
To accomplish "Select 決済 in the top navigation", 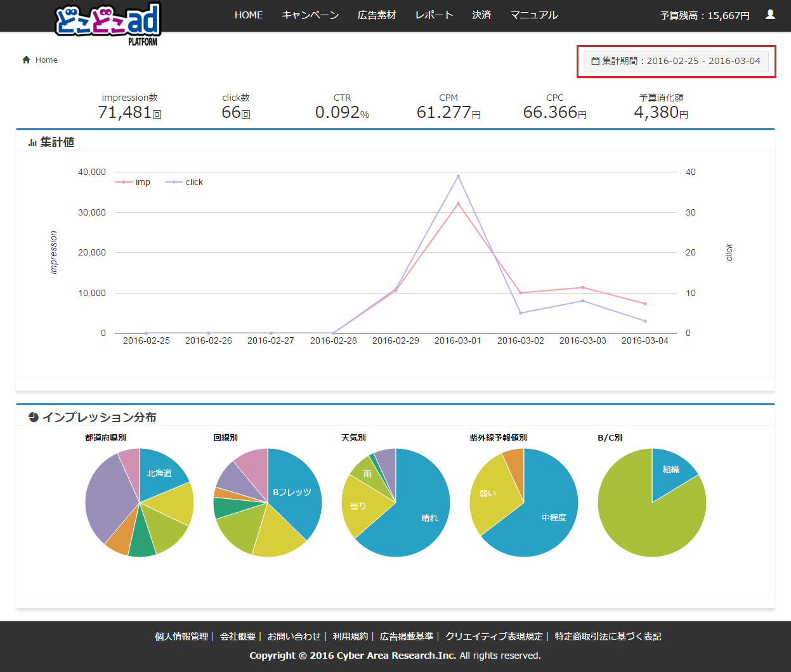I will [x=481, y=15].
